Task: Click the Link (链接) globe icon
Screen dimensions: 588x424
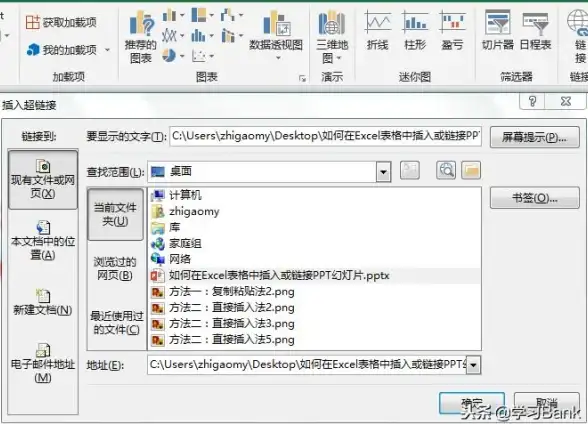Action: coord(579,22)
